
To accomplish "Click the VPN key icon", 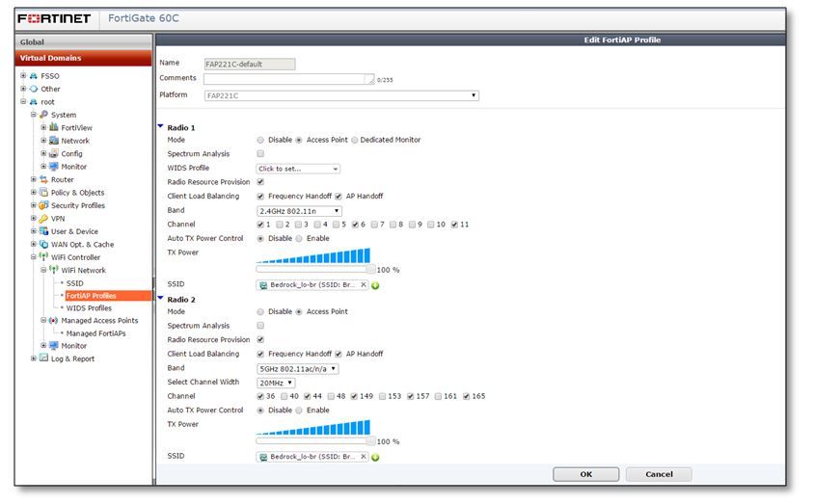I will (x=43, y=218).
